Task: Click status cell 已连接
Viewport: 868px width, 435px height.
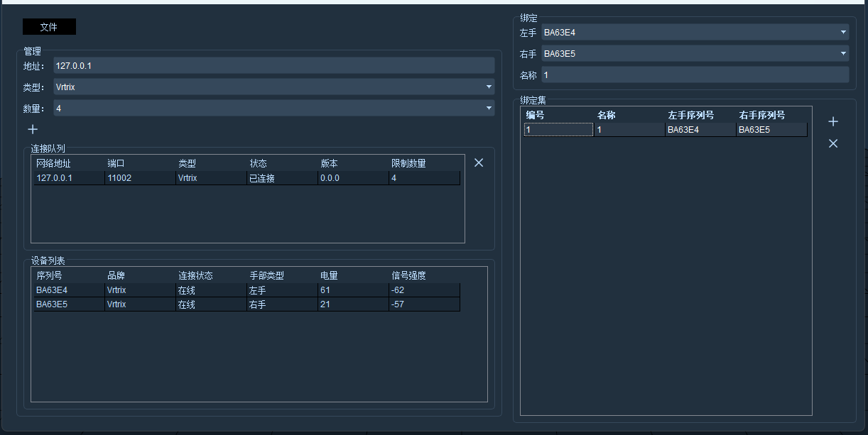Action: (x=282, y=178)
